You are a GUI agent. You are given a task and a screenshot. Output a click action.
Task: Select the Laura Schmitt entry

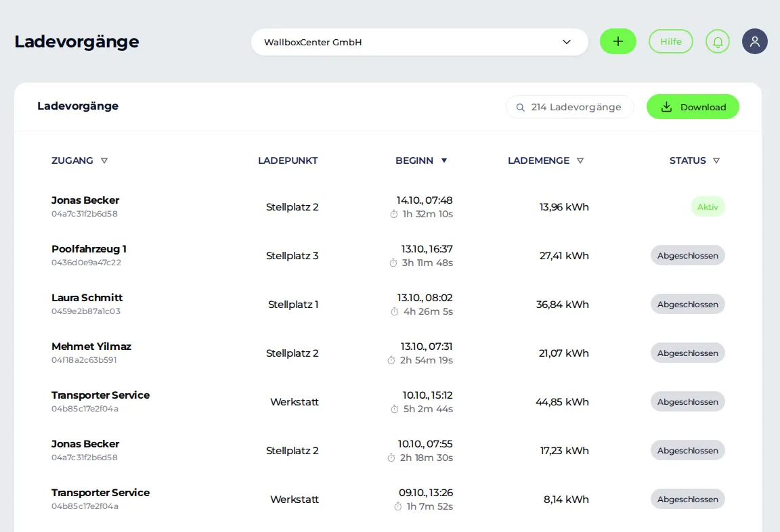(x=87, y=298)
